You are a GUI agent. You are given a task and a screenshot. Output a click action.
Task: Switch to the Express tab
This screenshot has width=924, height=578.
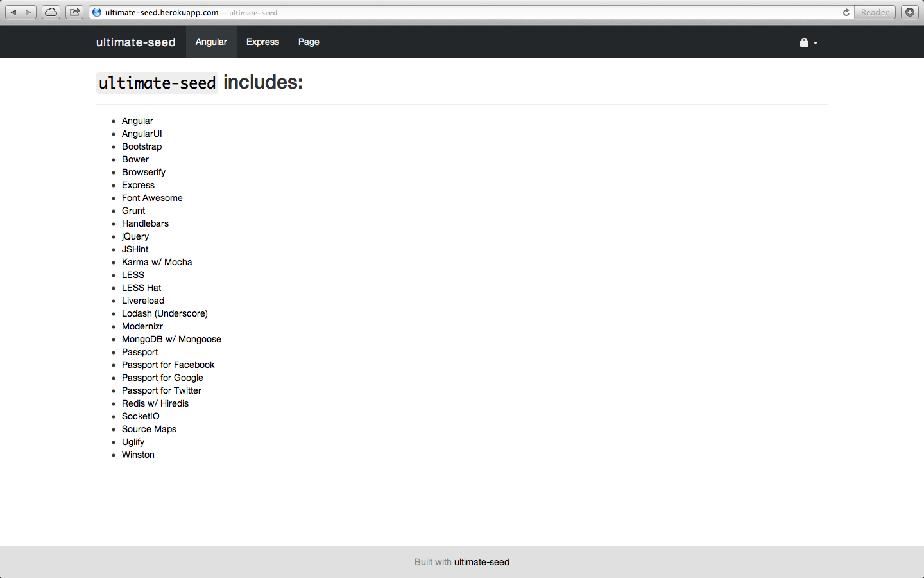coord(262,42)
